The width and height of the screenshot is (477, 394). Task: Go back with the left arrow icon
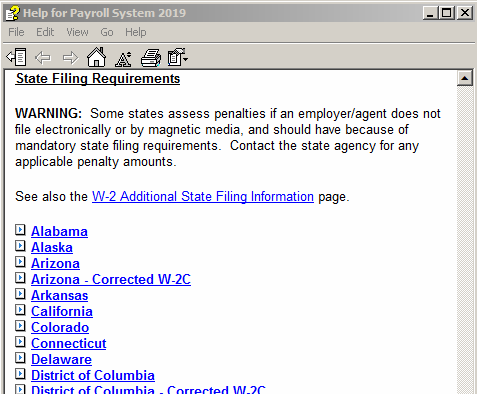[43, 58]
